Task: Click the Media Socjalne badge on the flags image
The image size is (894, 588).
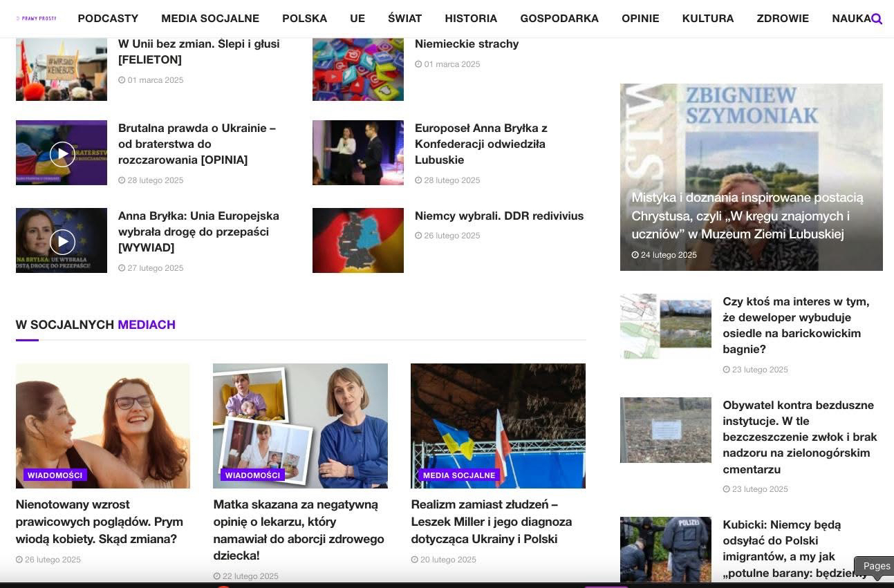Action: coord(459,475)
